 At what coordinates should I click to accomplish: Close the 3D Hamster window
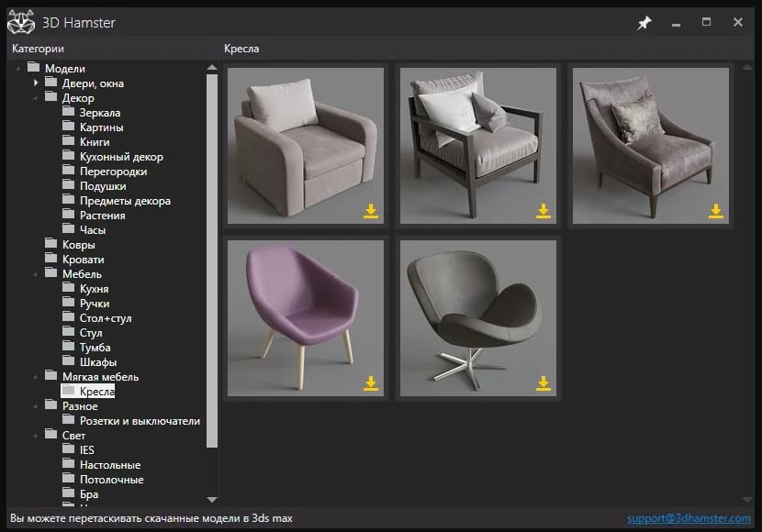pyautogui.click(x=738, y=22)
